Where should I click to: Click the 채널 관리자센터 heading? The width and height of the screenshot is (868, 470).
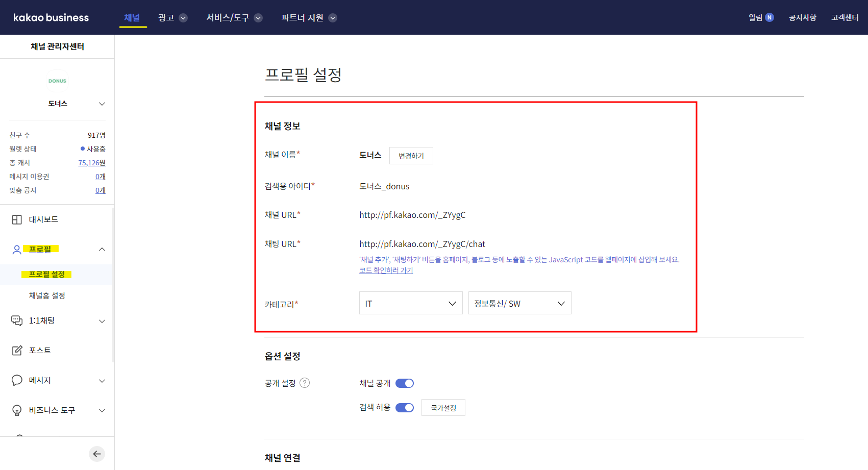point(57,46)
